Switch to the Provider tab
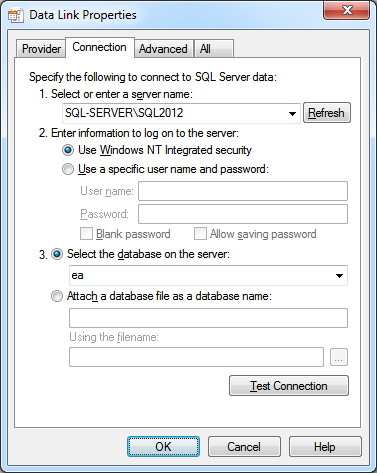The image size is (377, 473). click(41, 49)
